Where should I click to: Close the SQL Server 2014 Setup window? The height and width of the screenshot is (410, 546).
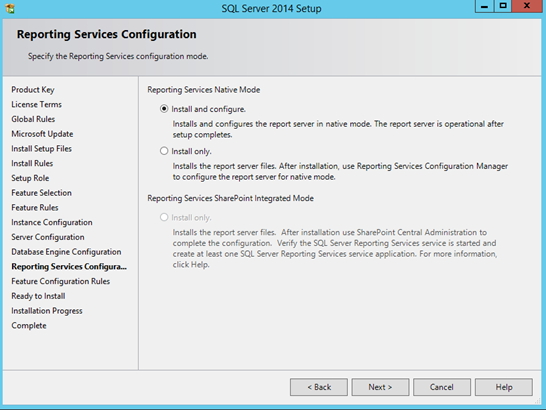526,6
